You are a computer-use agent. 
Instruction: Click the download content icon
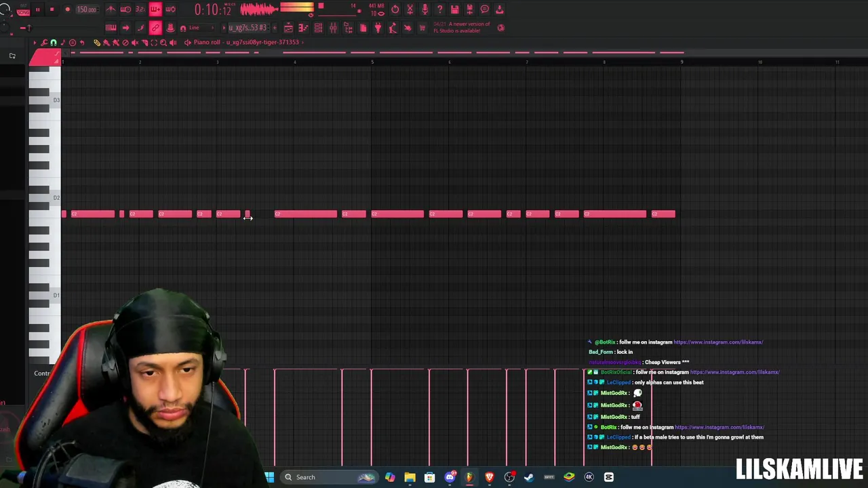(500, 9)
